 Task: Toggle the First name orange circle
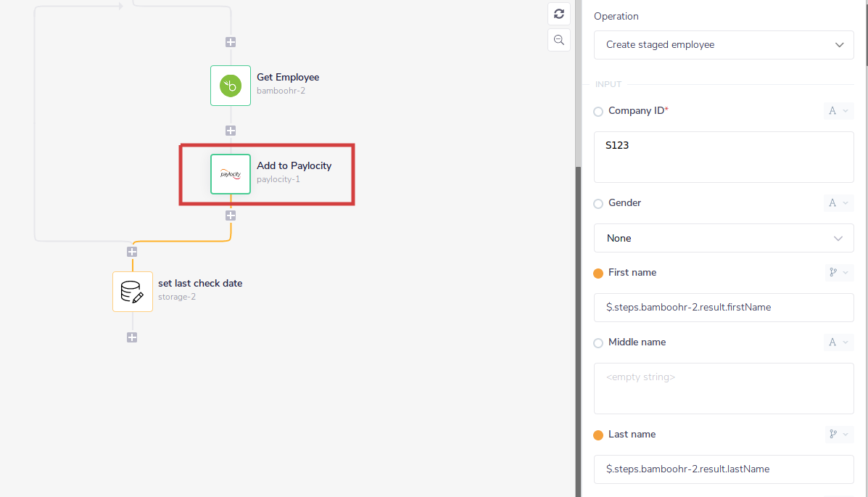click(x=598, y=274)
